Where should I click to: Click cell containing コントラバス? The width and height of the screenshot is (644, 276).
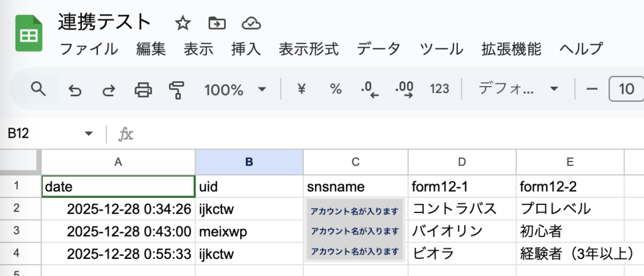pos(462,208)
